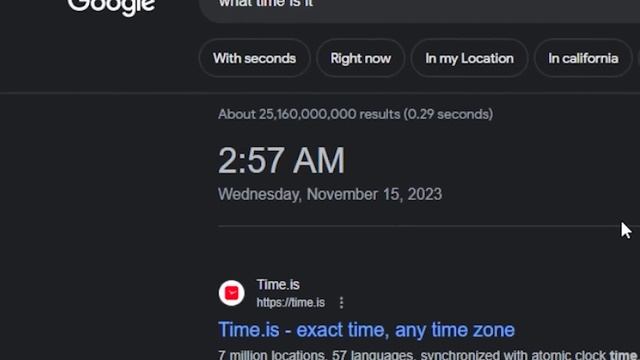640x360 pixels.
Task: Click the Time.is site name
Action: pos(278,284)
